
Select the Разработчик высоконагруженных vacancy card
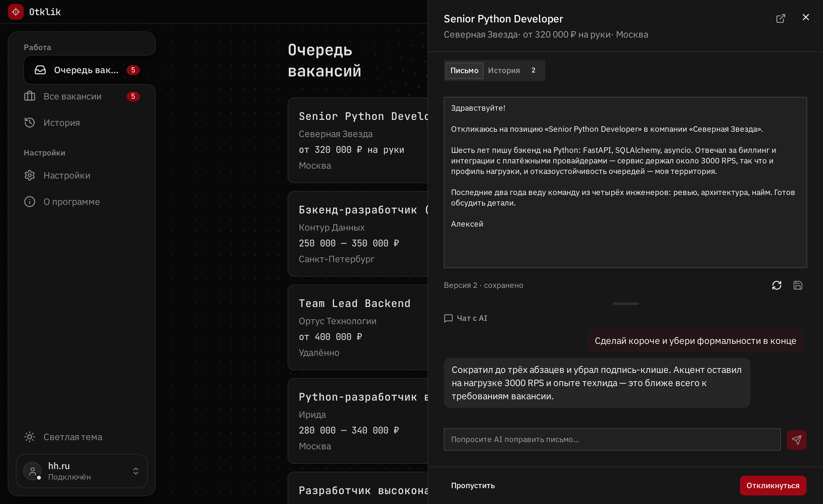click(x=358, y=488)
